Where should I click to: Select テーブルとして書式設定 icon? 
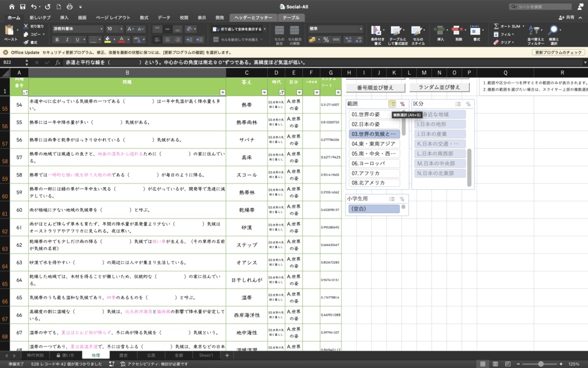click(x=396, y=32)
